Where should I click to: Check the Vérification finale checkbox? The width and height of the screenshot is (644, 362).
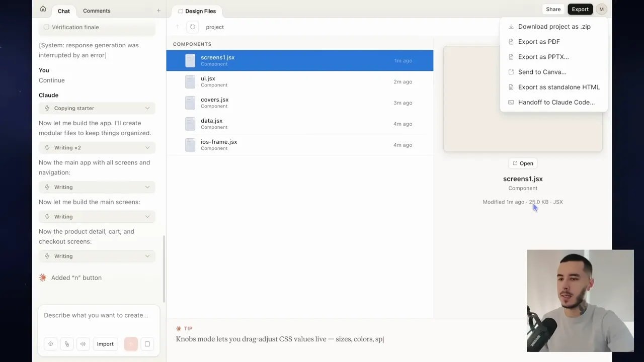(46, 27)
